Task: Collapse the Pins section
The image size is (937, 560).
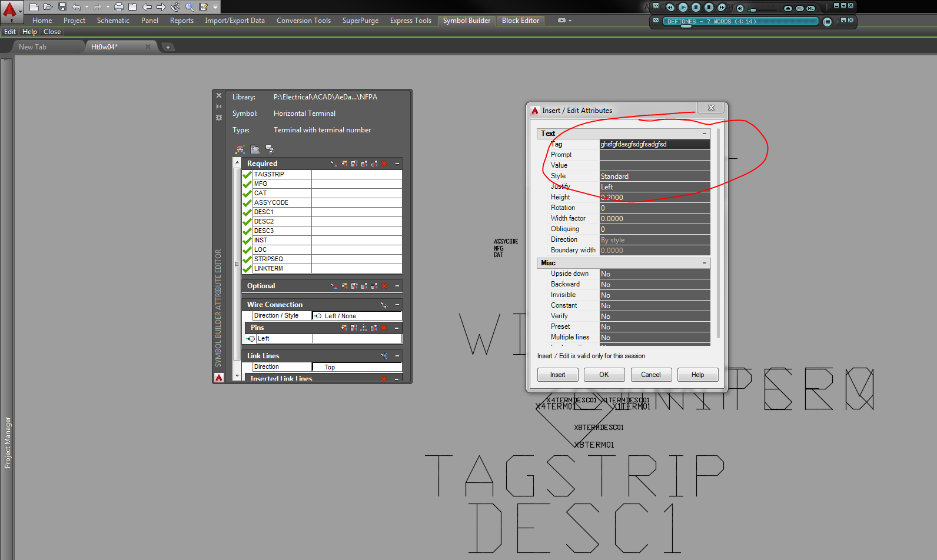Action: 397,328
